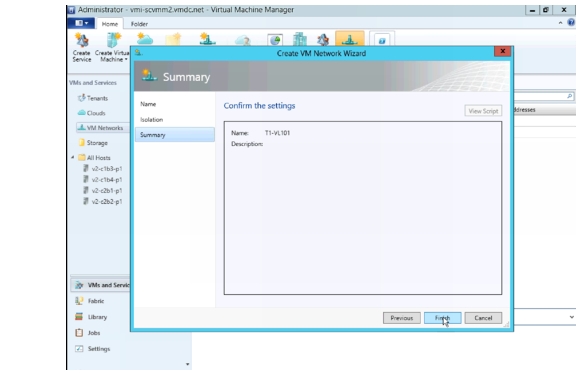
Task: Click the VMs and Services pane header
Action: pyautogui.click(x=93, y=82)
